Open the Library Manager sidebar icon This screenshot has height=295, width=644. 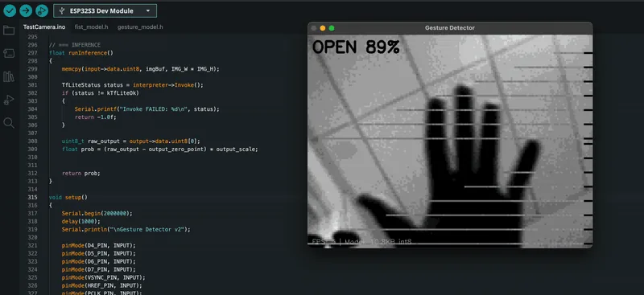click(9, 76)
